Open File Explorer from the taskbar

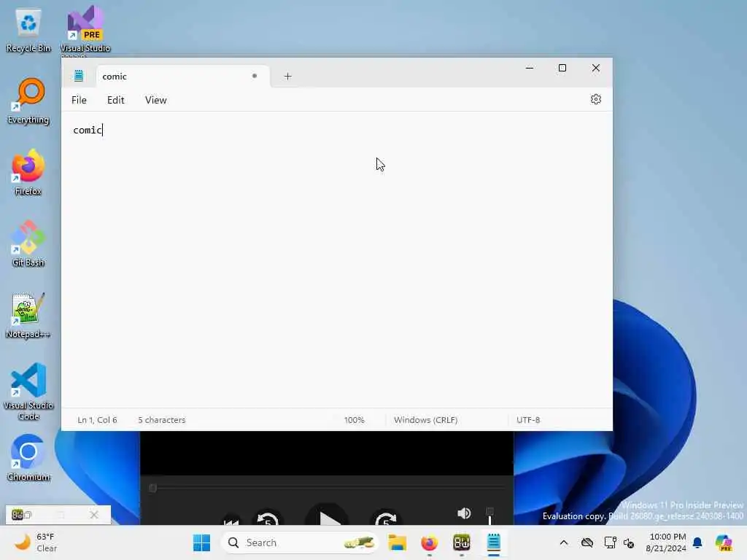(397, 542)
